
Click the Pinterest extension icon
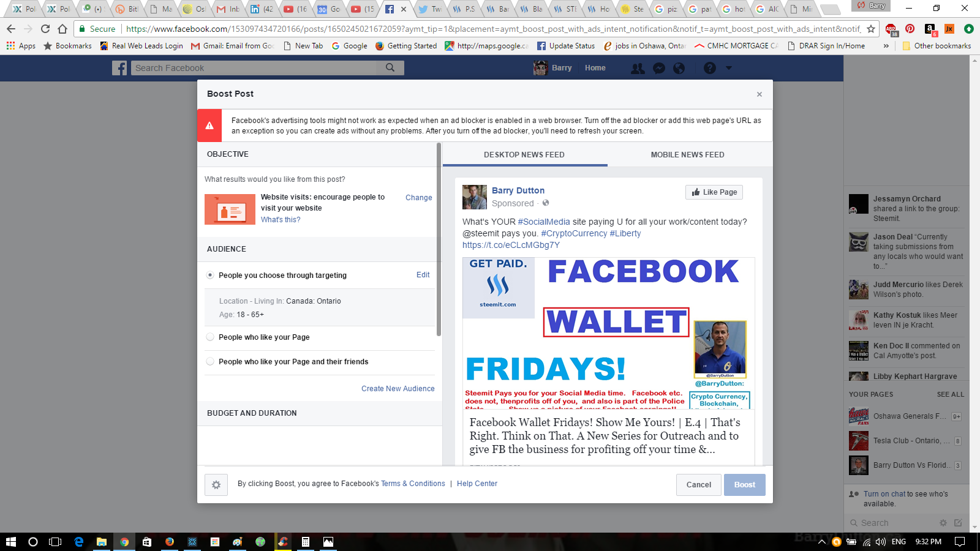click(x=910, y=29)
